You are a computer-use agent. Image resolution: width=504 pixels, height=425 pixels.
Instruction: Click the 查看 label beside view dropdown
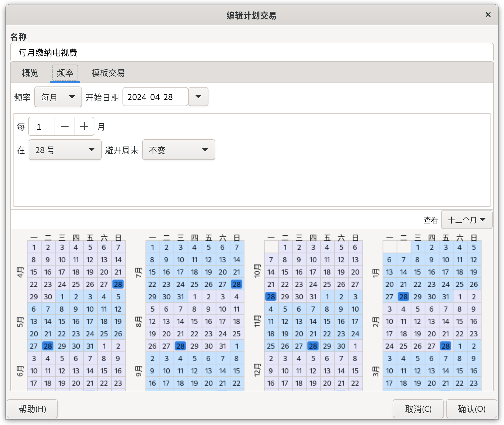431,220
